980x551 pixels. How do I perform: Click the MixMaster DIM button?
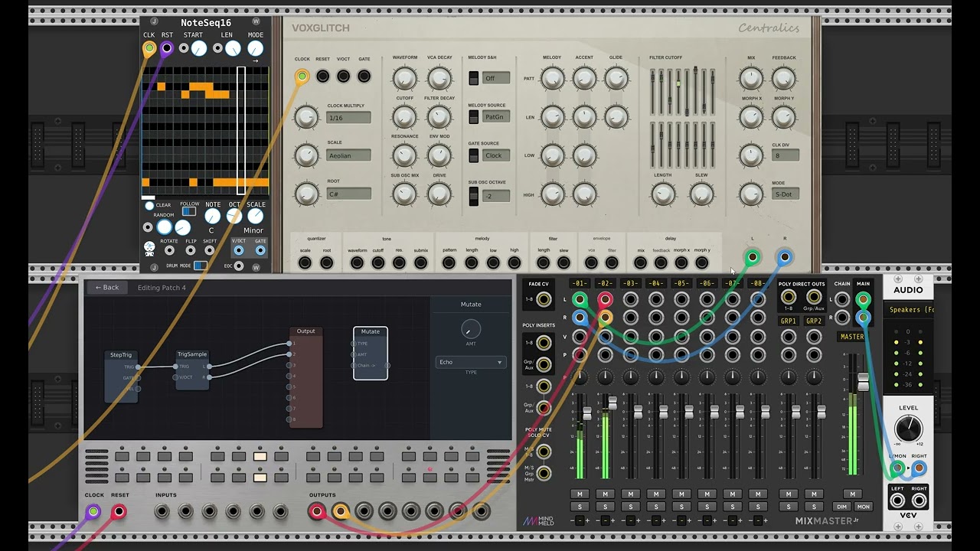(x=842, y=507)
